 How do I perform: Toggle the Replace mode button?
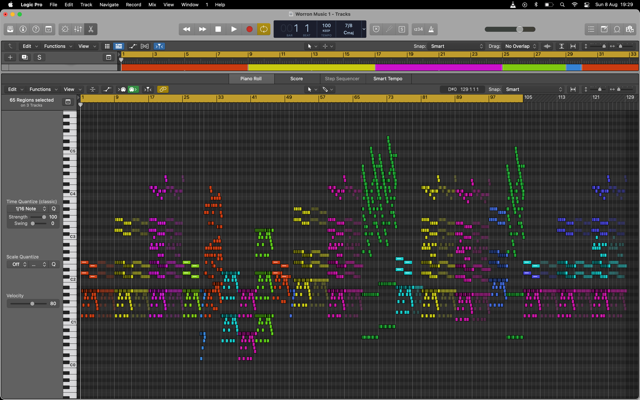[376, 29]
